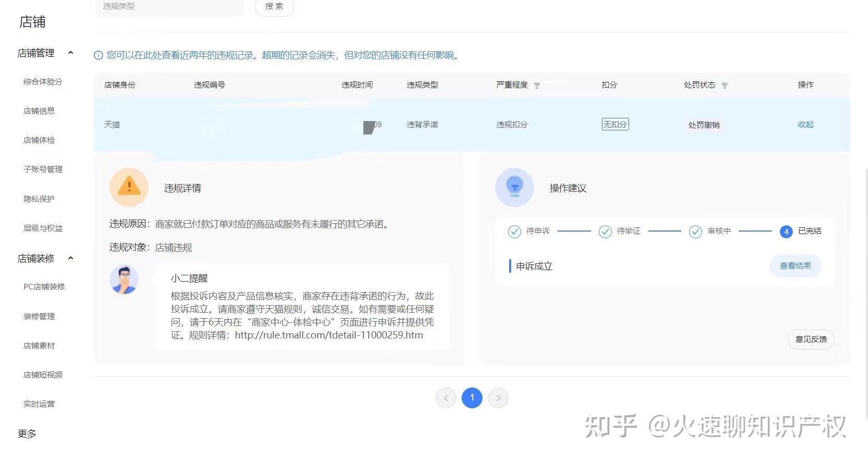
Task: Open 隐私保护 in the sidebar
Action: click(x=39, y=199)
